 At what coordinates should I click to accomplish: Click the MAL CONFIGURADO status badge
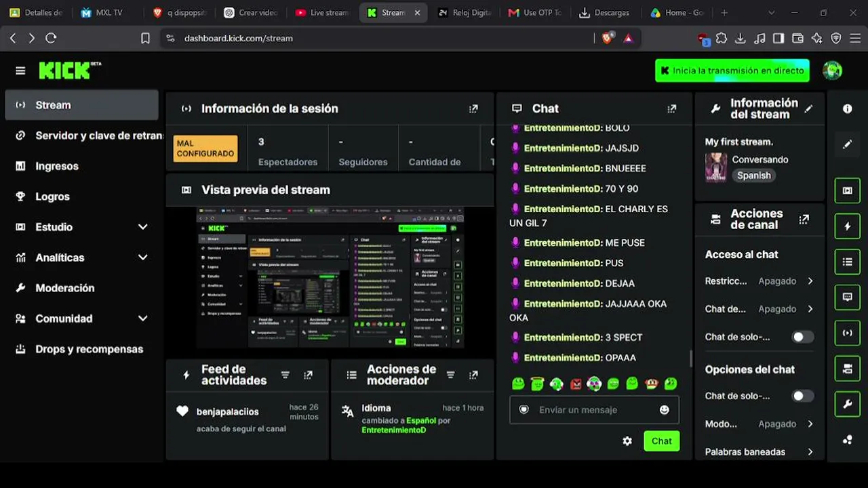click(x=205, y=148)
